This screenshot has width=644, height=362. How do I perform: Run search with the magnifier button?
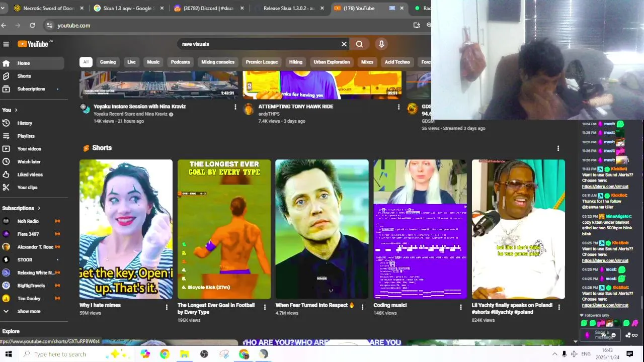click(x=359, y=44)
